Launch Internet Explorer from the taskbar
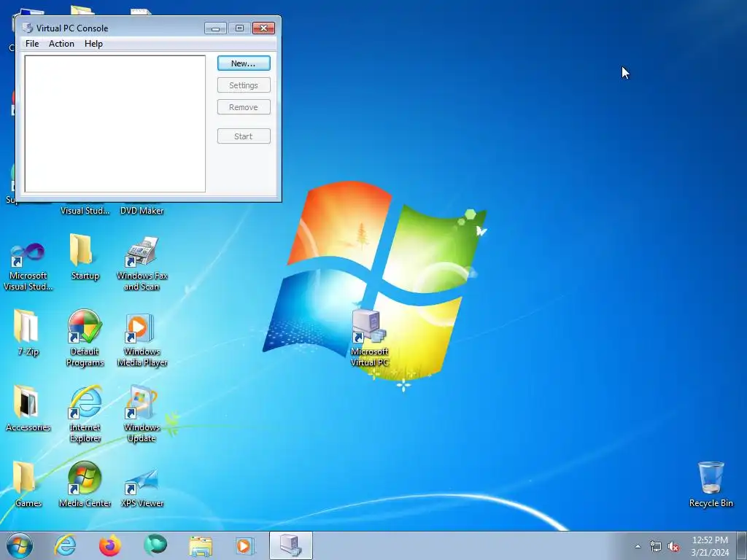The image size is (747, 560). pyautogui.click(x=65, y=545)
